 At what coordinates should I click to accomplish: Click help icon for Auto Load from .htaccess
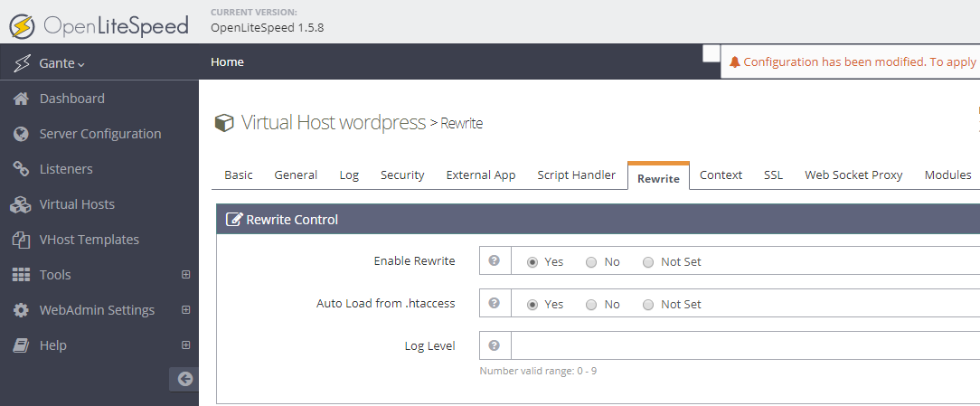[x=495, y=303]
